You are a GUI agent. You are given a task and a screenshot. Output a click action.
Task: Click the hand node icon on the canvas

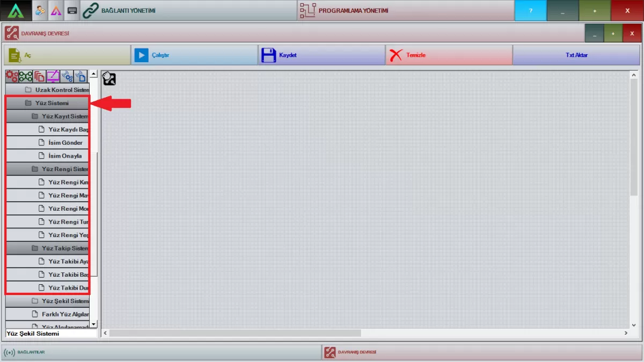(109, 79)
